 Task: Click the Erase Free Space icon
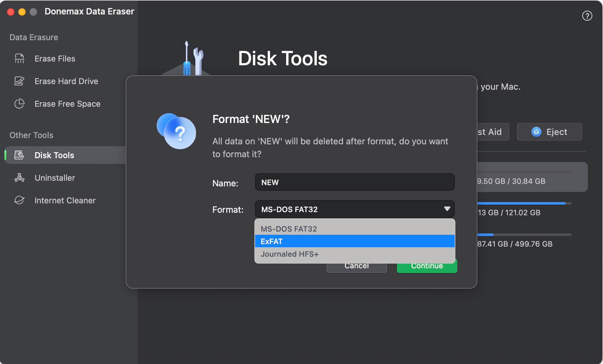[x=19, y=104]
